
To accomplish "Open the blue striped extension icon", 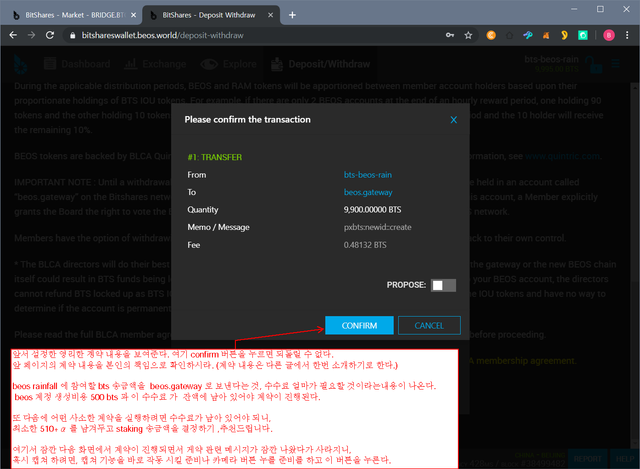I will point(528,35).
